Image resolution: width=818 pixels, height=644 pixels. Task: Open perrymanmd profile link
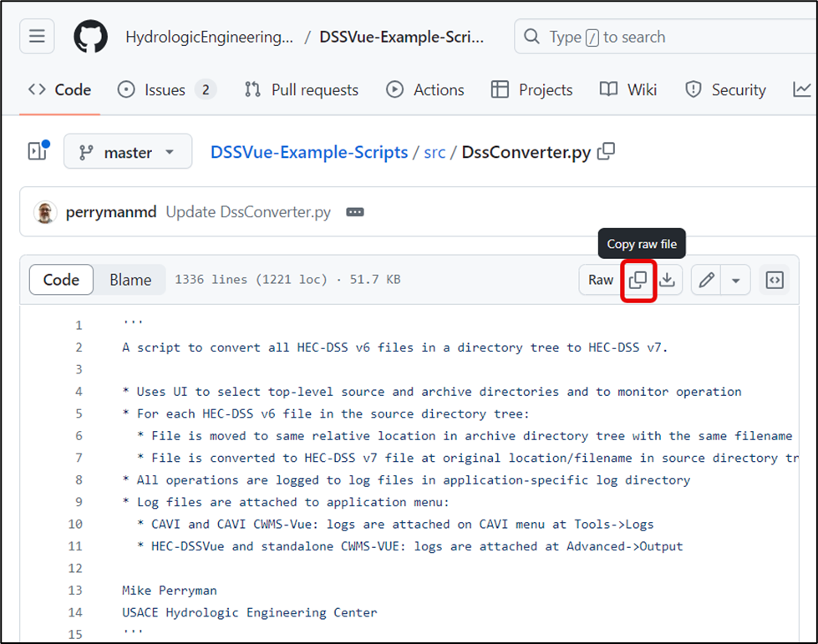coord(110,212)
